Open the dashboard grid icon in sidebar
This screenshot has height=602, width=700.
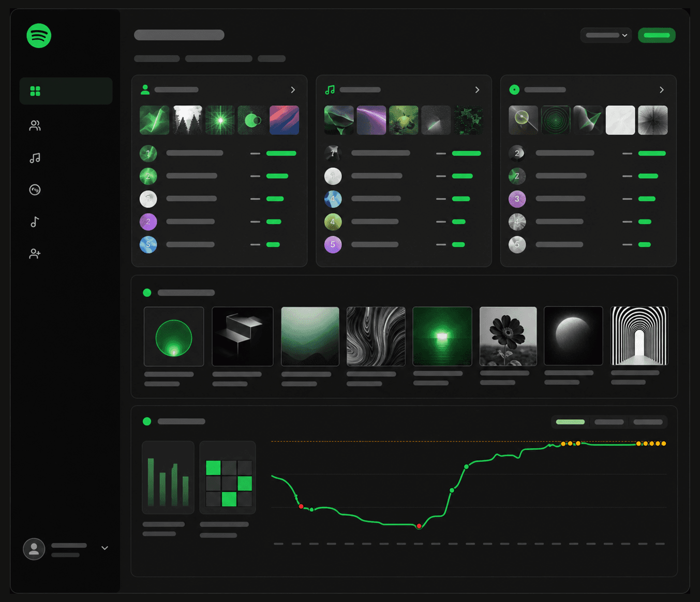[x=35, y=91]
